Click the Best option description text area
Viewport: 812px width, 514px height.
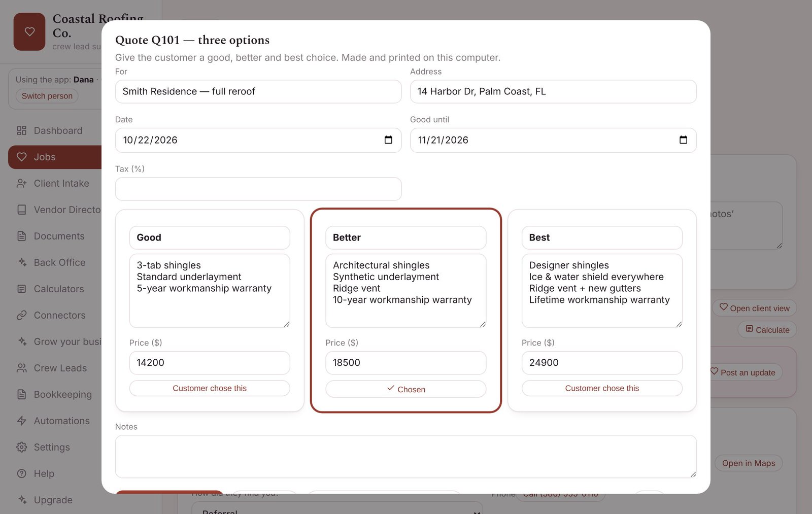pos(602,291)
